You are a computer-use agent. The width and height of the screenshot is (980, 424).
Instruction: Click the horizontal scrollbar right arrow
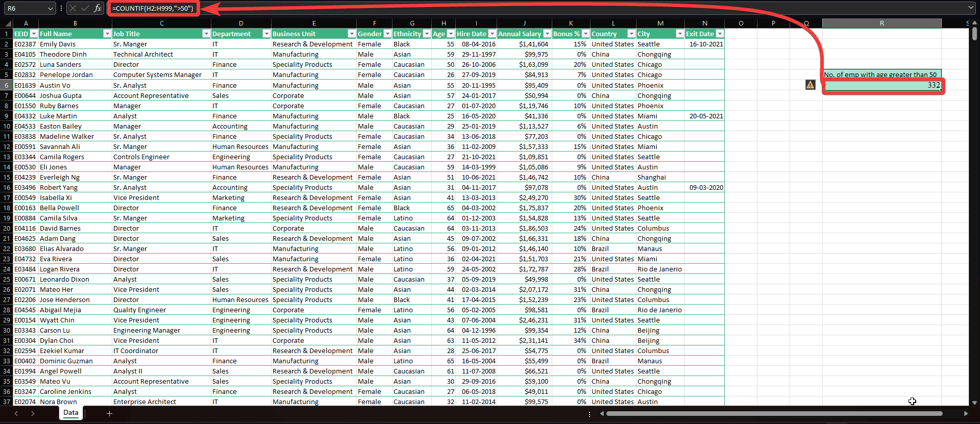[965, 413]
